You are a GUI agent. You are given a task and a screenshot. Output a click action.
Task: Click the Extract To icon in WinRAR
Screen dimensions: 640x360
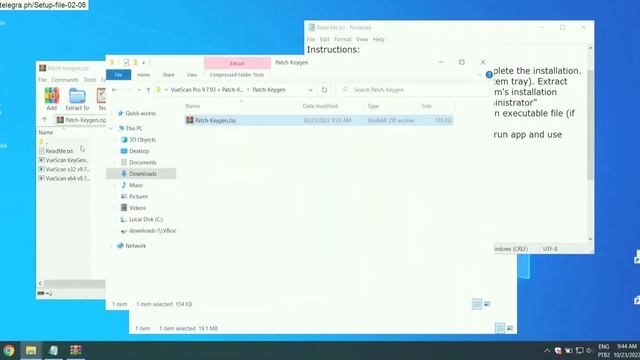(77, 99)
